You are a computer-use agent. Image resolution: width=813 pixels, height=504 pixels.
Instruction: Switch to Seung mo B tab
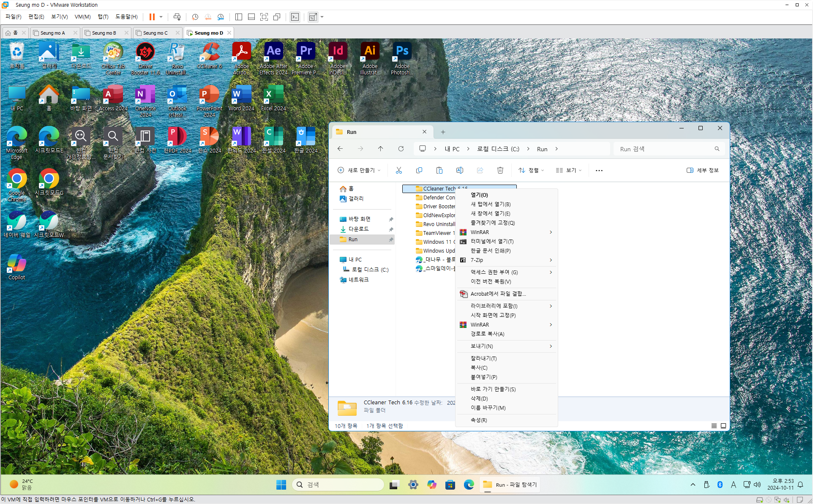click(104, 33)
